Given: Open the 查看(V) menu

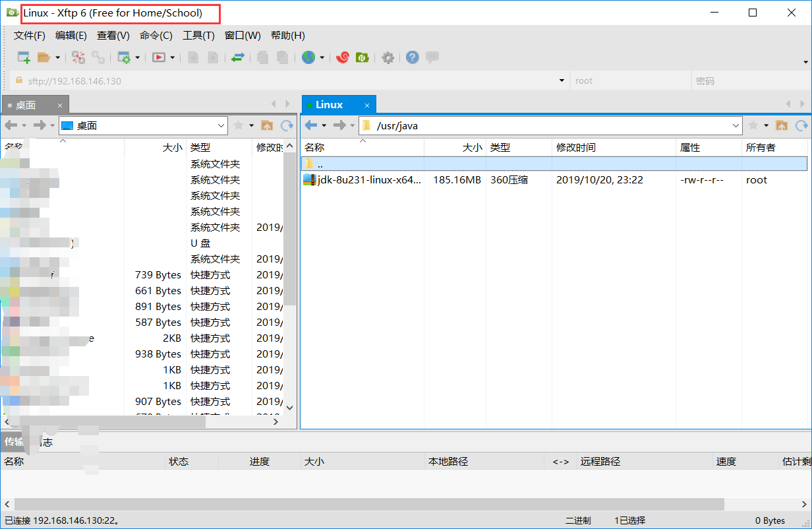Looking at the screenshot, I should pyautogui.click(x=113, y=36).
